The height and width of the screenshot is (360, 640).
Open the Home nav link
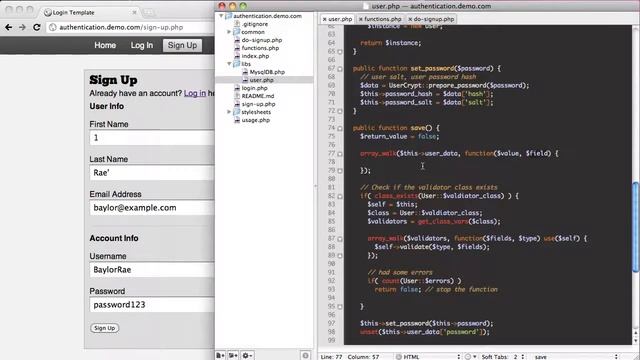(105, 45)
